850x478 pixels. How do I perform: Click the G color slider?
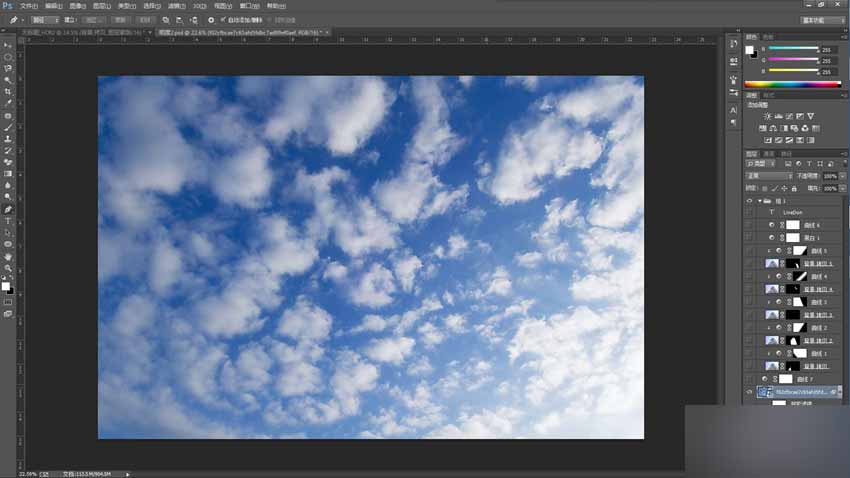(x=793, y=59)
